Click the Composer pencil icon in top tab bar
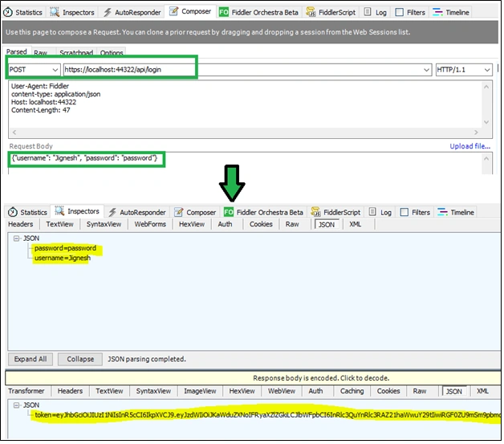The height and width of the screenshot is (444, 504). coord(174,11)
